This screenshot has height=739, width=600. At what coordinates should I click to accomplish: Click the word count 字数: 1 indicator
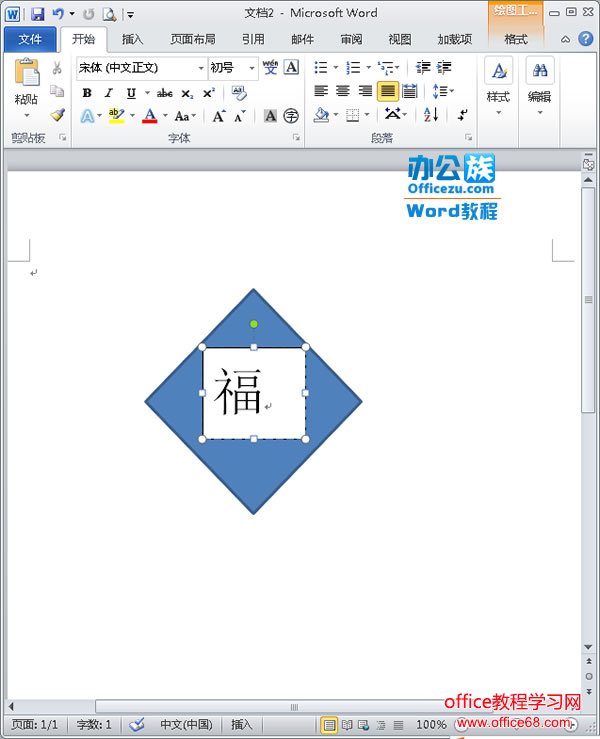[94, 724]
